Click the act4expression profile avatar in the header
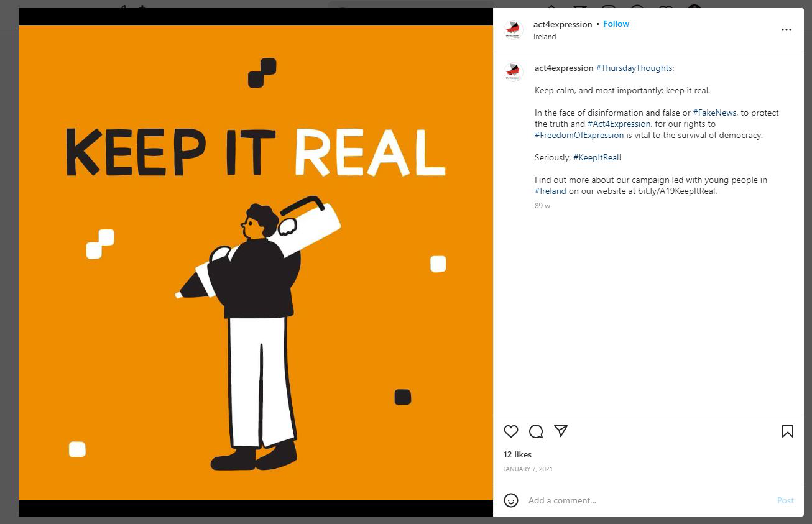 tap(514, 29)
